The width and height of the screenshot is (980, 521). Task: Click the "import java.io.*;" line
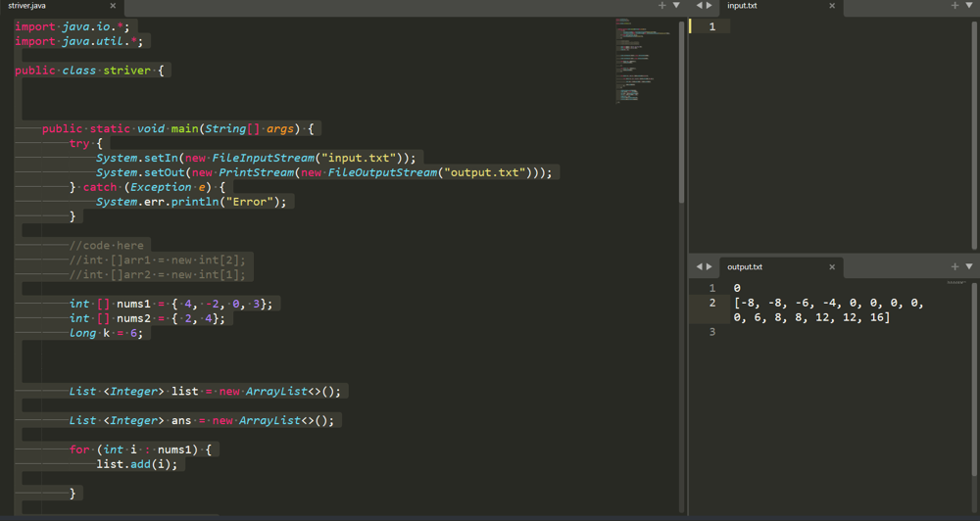[73, 26]
